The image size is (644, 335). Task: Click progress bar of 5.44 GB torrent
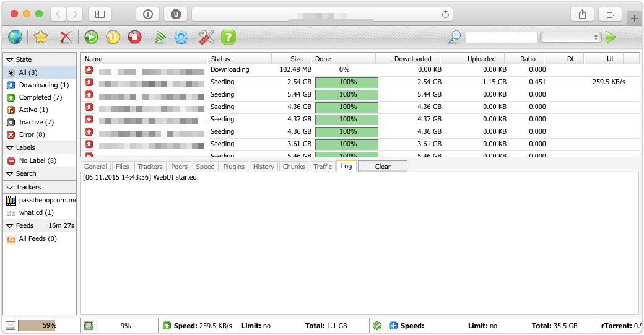click(347, 95)
